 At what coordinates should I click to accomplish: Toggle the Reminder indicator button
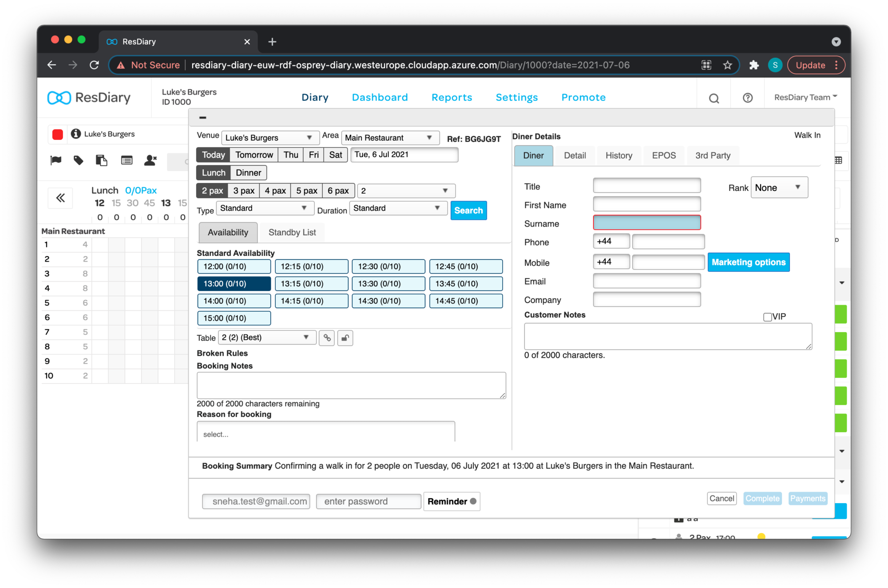[x=452, y=501]
